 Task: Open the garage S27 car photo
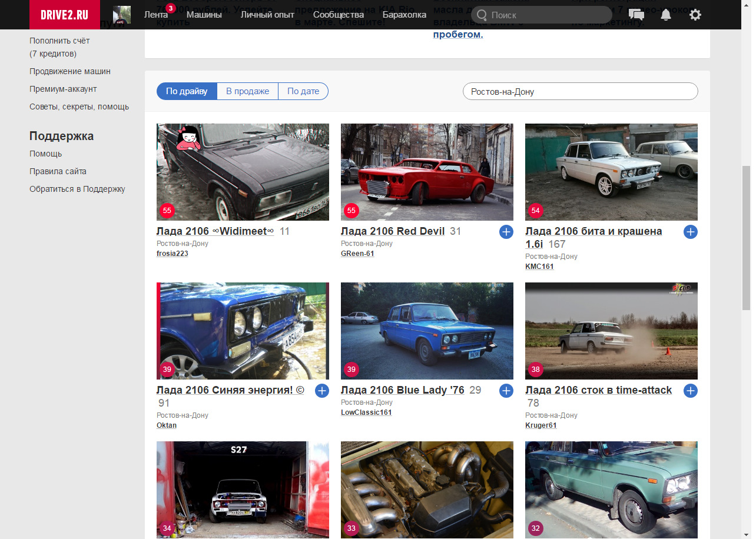pyautogui.click(x=243, y=490)
